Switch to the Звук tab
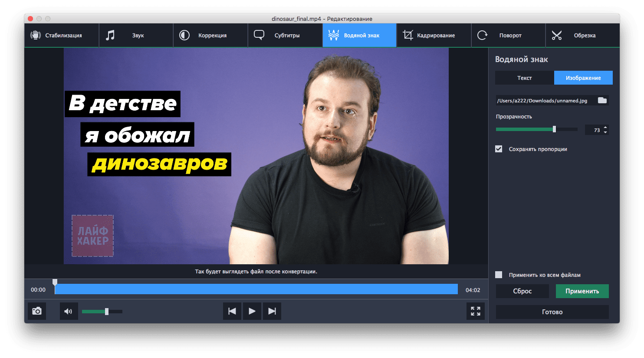 136,35
